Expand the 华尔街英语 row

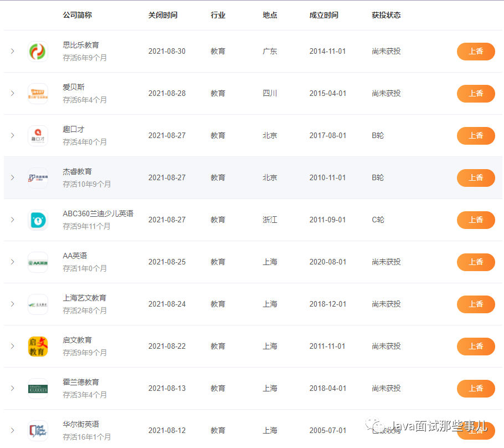[13, 431]
